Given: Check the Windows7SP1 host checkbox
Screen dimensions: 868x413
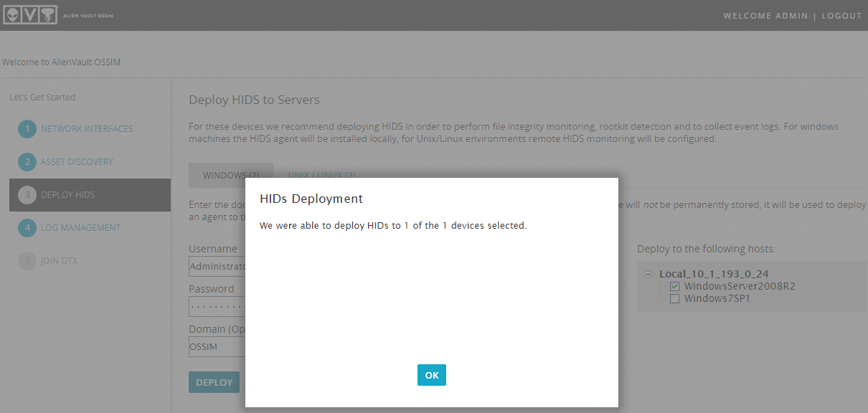Looking at the screenshot, I should [674, 299].
